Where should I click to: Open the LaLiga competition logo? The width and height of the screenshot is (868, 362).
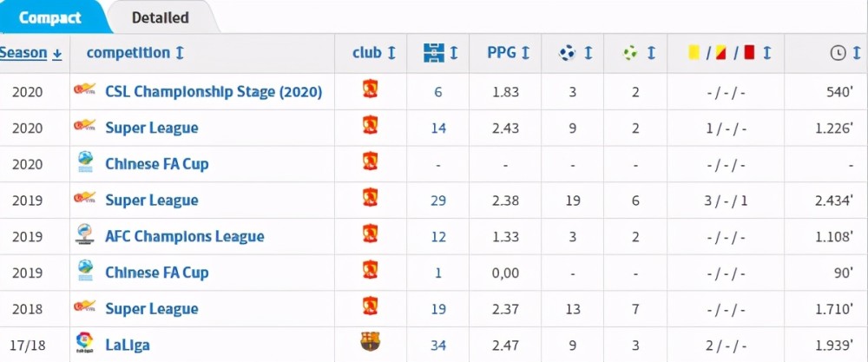pyautogui.click(x=84, y=344)
